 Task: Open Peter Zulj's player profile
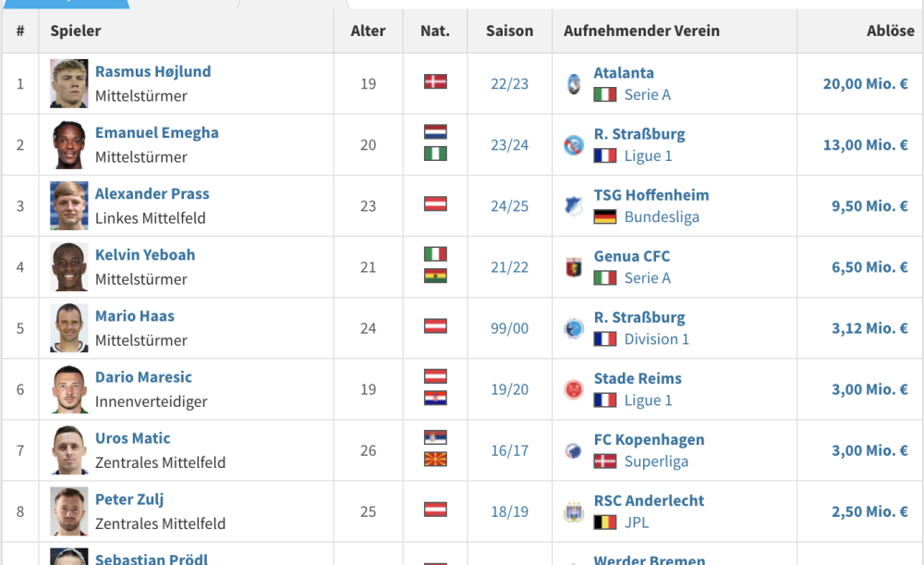click(x=129, y=499)
